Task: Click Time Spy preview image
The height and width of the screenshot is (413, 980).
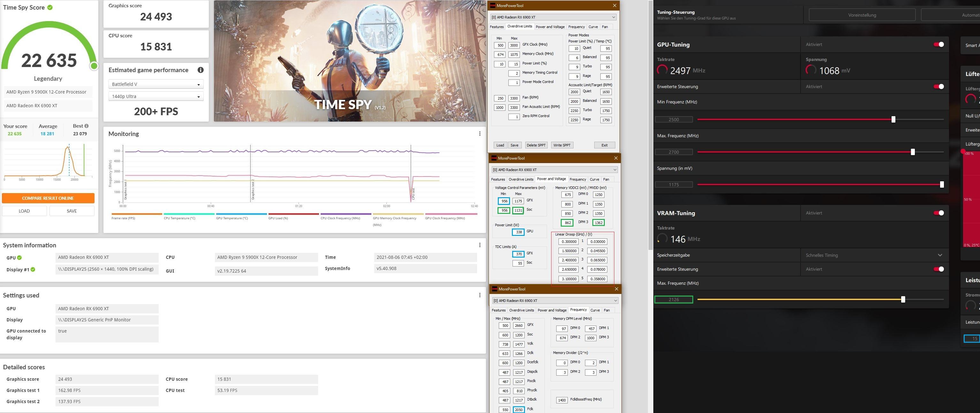Action: pyautogui.click(x=350, y=61)
